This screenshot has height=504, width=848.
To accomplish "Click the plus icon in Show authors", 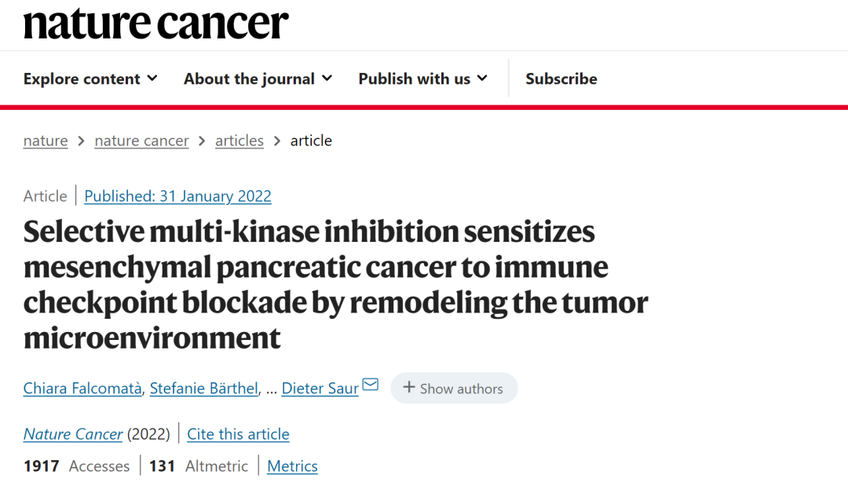I will point(409,387).
